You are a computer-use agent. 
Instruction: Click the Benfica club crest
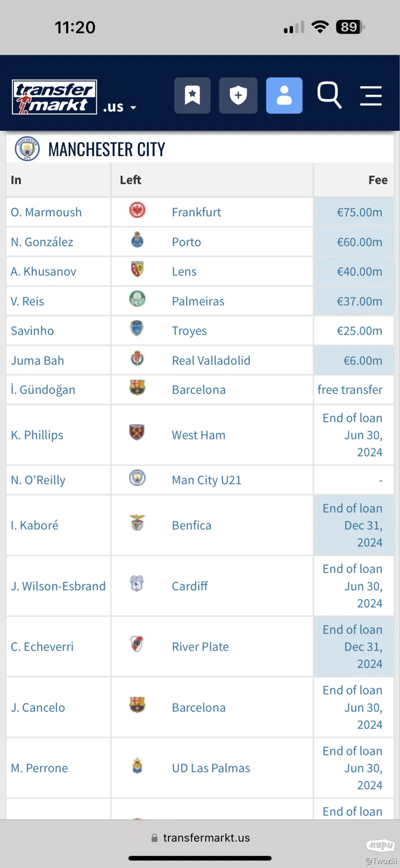(137, 523)
